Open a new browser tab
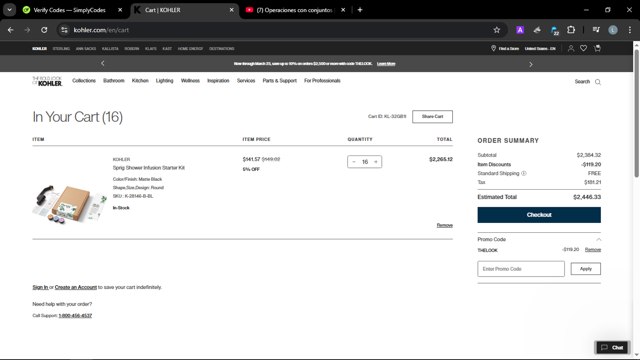The width and height of the screenshot is (640, 360). click(360, 10)
